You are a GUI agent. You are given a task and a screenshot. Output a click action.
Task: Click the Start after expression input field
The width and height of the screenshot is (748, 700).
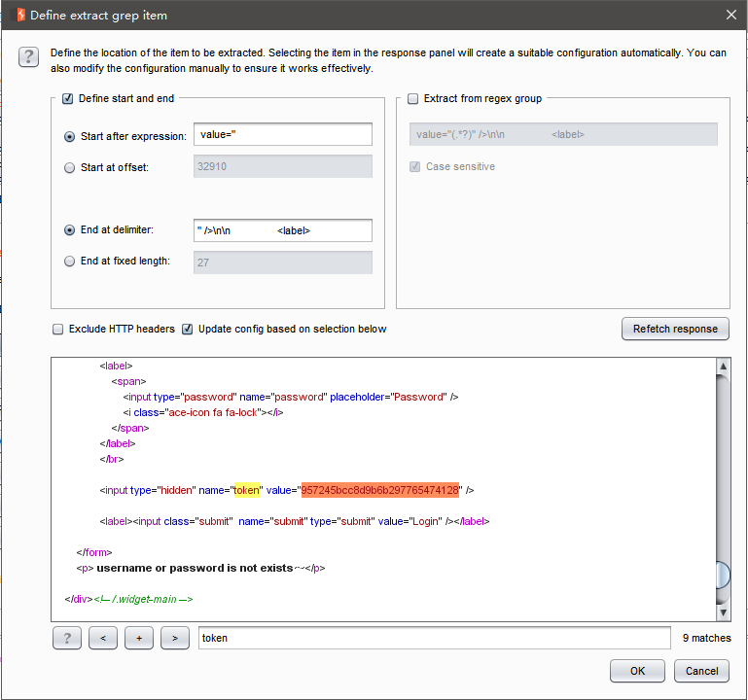pyautogui.click(x=283, y=134)
